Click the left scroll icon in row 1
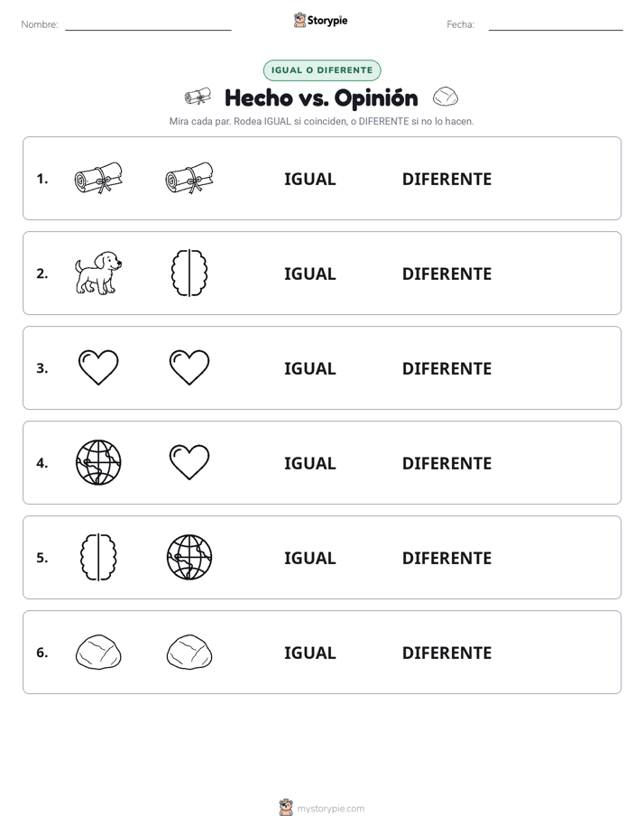 pos(98,178)
